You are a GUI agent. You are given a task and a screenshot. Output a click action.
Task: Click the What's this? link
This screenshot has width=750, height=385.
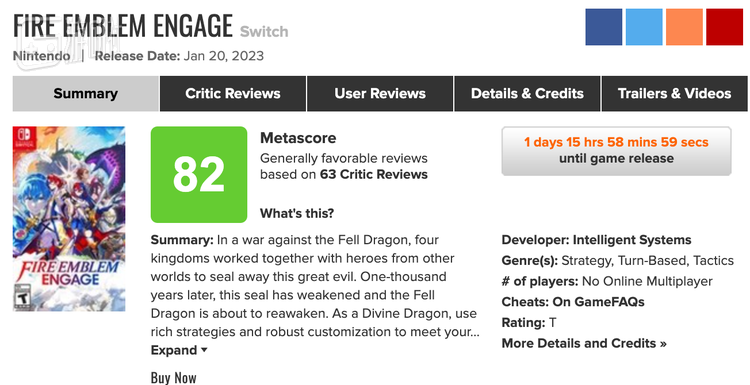click(297, 213)
